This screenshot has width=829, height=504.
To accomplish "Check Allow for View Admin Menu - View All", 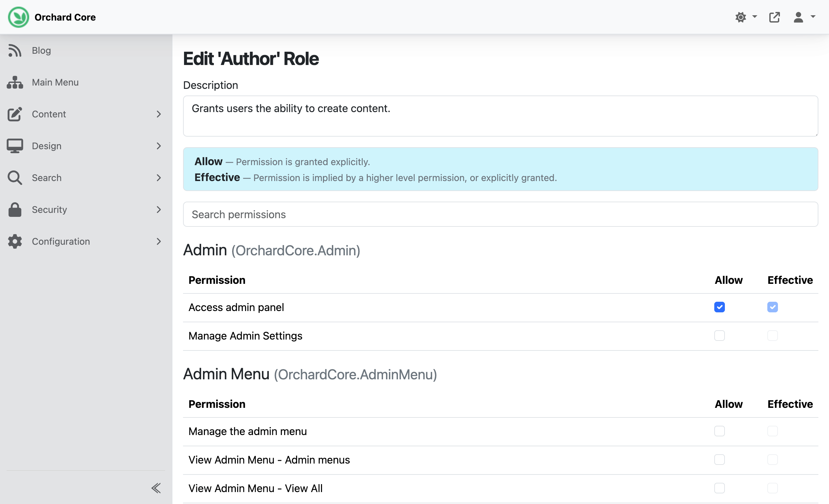I will pyautogui.click(x=719, y=488).
